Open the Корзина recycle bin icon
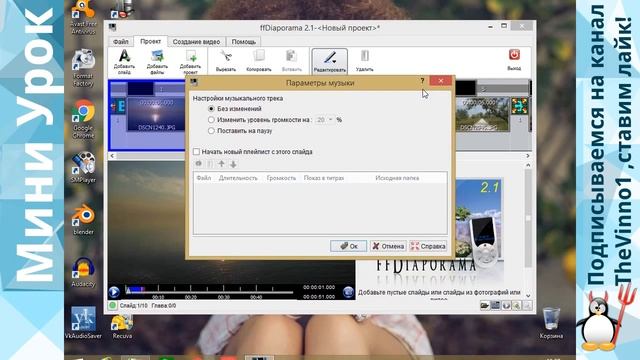Viewport: 640px width, 360px height. pyautogui.click(x=551, y=323)
